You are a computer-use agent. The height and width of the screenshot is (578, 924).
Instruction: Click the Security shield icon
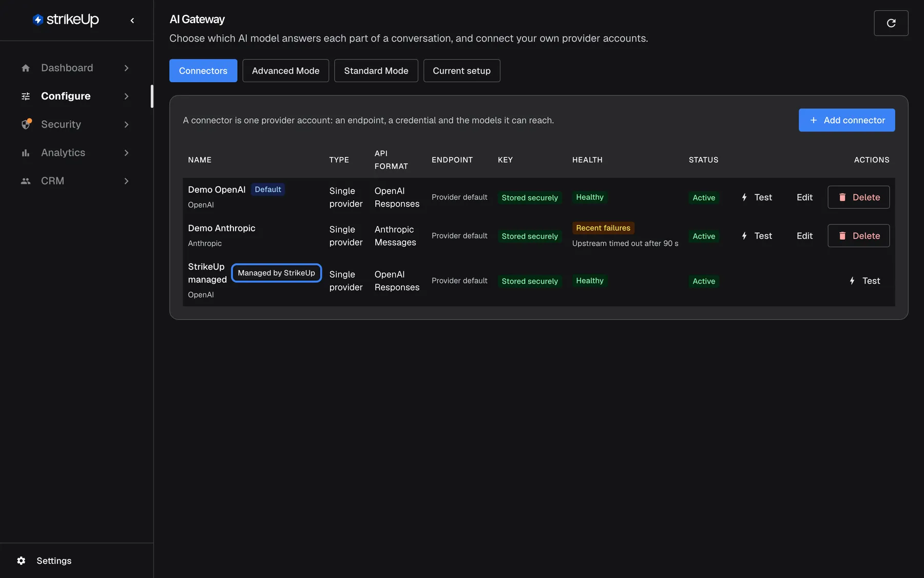pyautogui.click(x=26, y=124)
